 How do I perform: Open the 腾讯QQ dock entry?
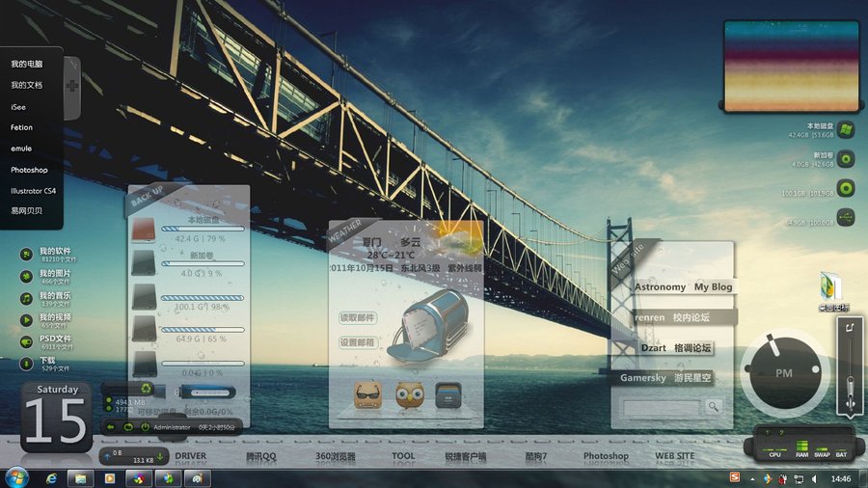[x=260, y=456]
